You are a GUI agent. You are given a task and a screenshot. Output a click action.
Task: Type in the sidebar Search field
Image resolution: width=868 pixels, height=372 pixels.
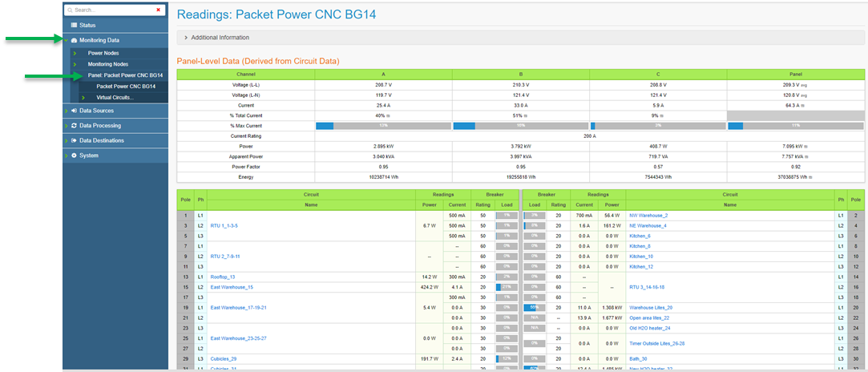point(112,10)
